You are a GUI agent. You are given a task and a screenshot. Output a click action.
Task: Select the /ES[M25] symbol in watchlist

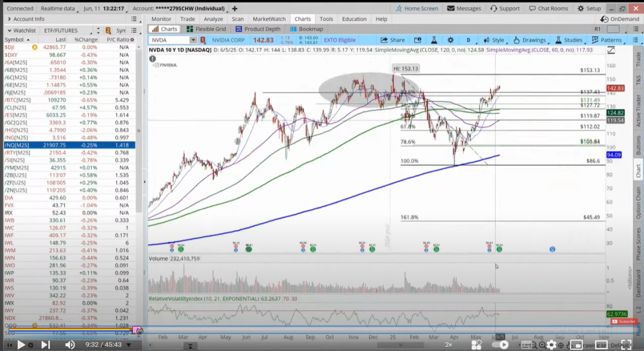click(x=16, y=115)
